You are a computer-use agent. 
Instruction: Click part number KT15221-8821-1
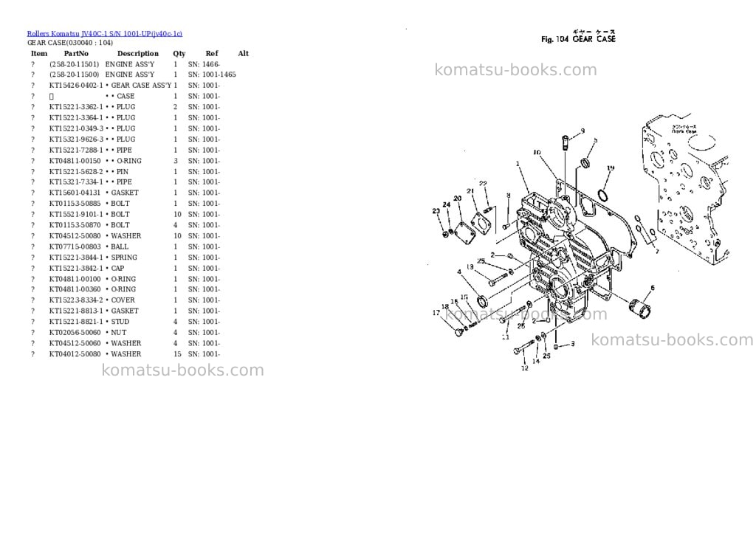[x=76, y=322]
